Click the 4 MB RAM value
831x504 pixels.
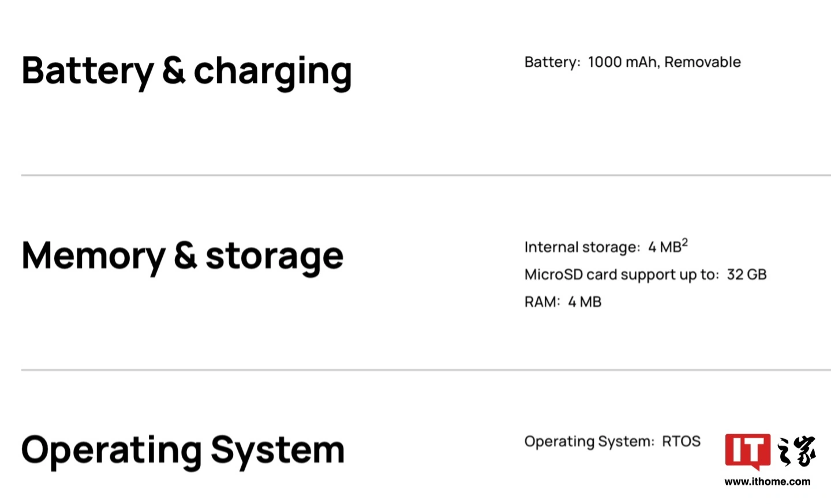(x=585, y=302)
